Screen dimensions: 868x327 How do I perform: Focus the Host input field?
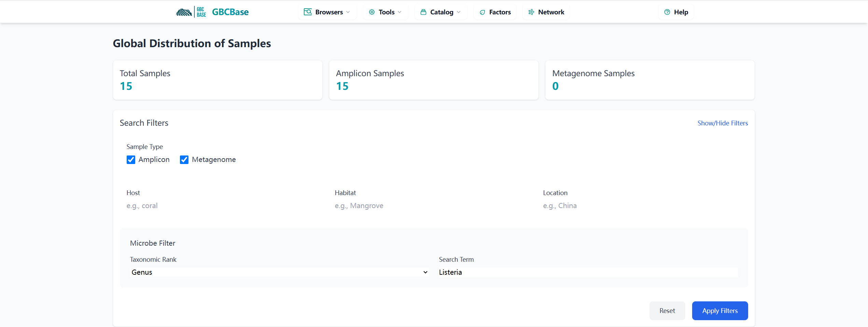[225, 206]
